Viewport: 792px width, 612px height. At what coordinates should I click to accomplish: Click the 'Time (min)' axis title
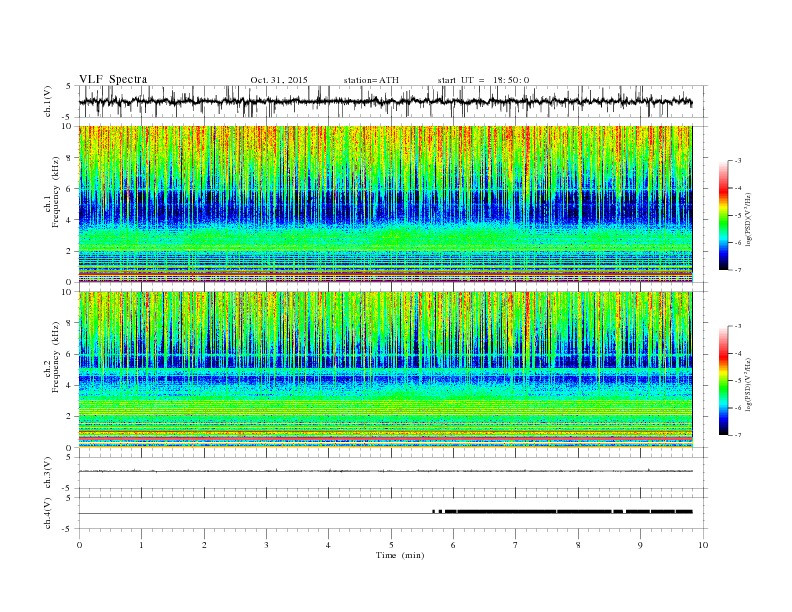pyautogui.click(x=400, y=555)
